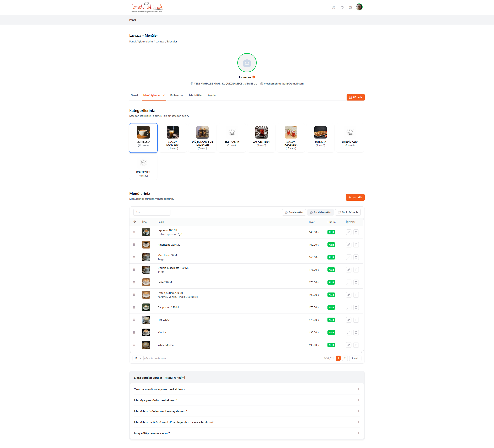Switch to the Kullanıcılar tab
Image resolution: width=494 pixels, height=448 pixels.
pos(177,95)
